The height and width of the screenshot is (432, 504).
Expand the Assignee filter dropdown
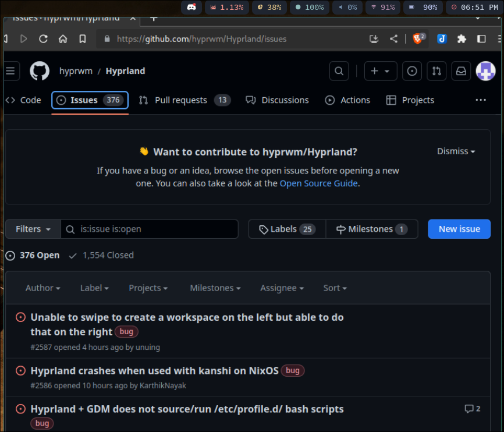click(282, 288)
